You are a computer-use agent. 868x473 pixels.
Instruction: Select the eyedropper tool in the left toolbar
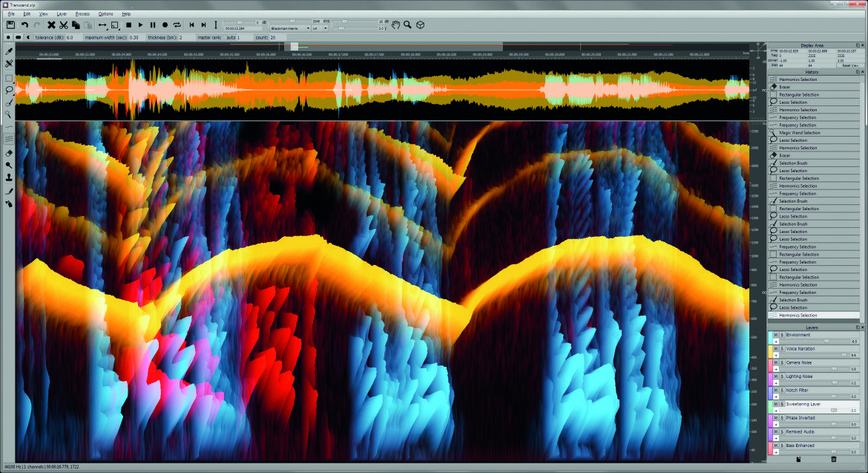pyautogui.click(x=9, y=51)
